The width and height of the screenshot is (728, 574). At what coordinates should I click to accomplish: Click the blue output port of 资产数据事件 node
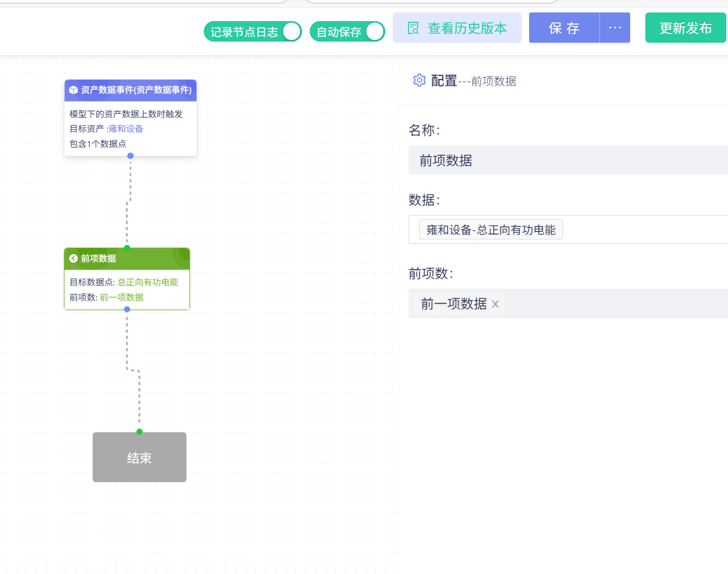[x=130, y=156]
